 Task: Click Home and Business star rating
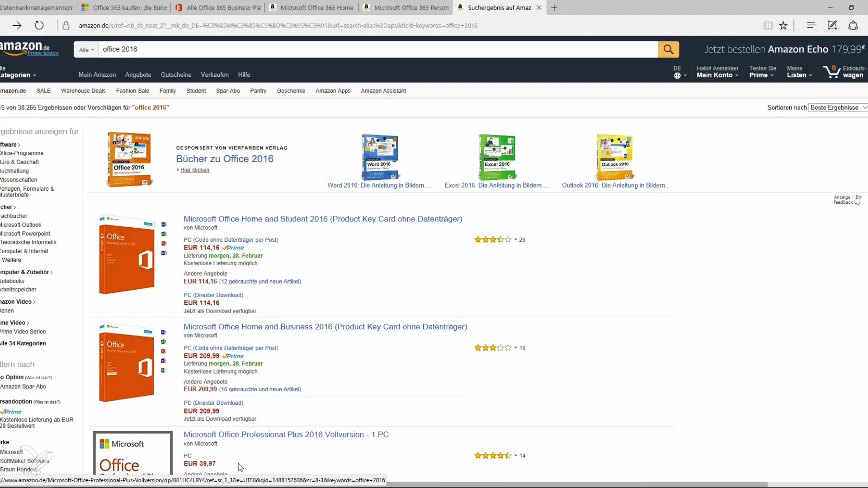tap(493, 348)
